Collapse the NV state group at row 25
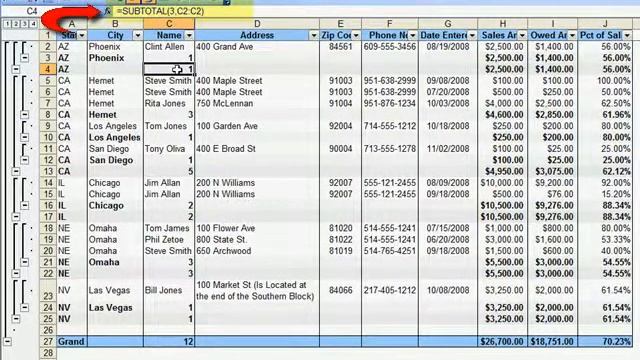640x360 pixels. coord(16,319)
